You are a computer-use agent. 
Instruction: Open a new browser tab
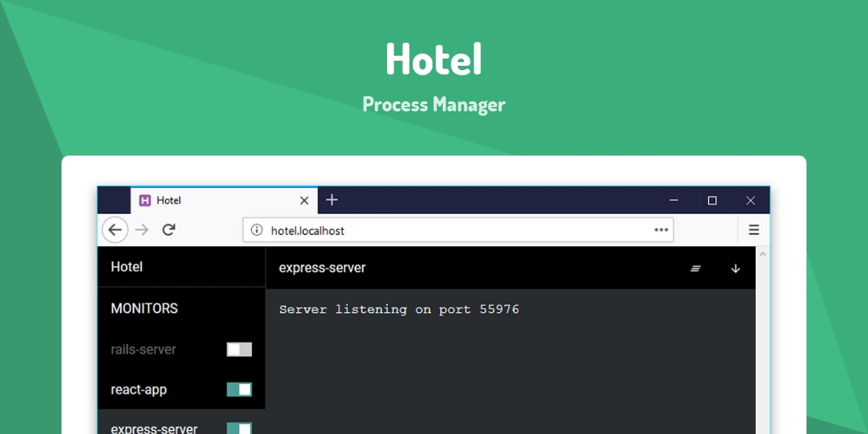331,200
